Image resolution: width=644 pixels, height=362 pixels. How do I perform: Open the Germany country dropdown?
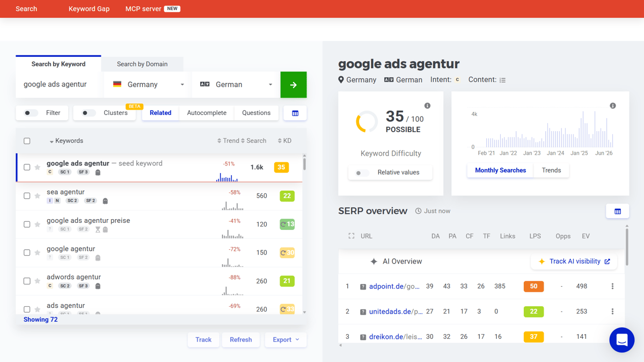148,85
